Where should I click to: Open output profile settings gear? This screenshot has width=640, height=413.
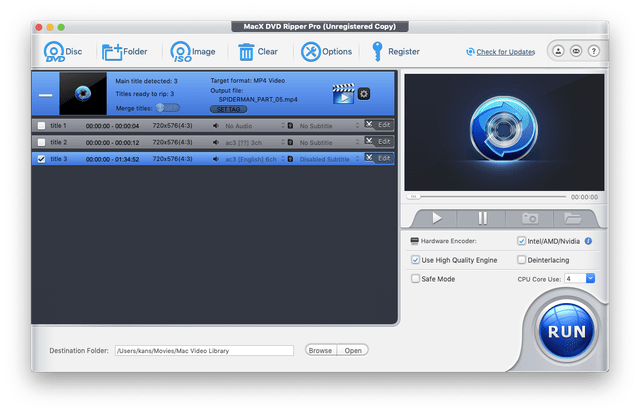tap(364, 94)
